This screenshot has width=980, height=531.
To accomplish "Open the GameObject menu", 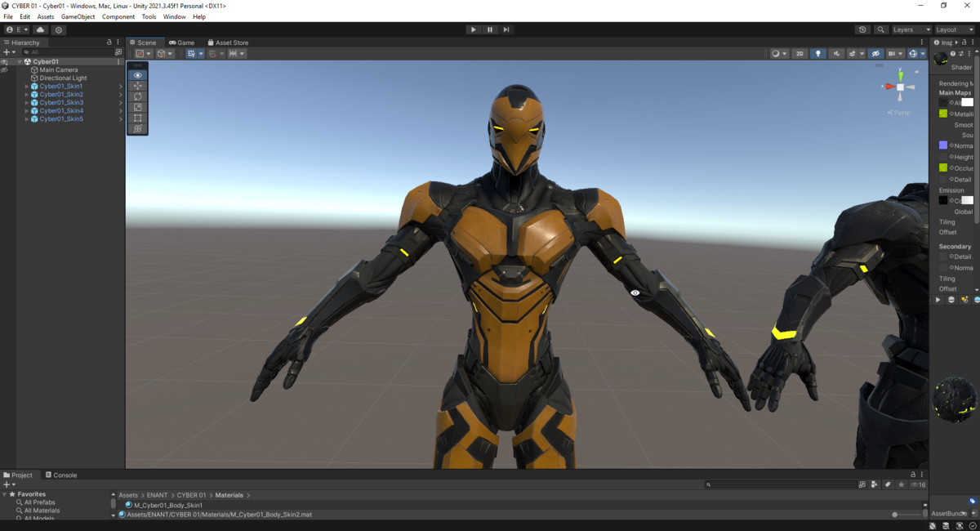I will (x=77, y=16).
